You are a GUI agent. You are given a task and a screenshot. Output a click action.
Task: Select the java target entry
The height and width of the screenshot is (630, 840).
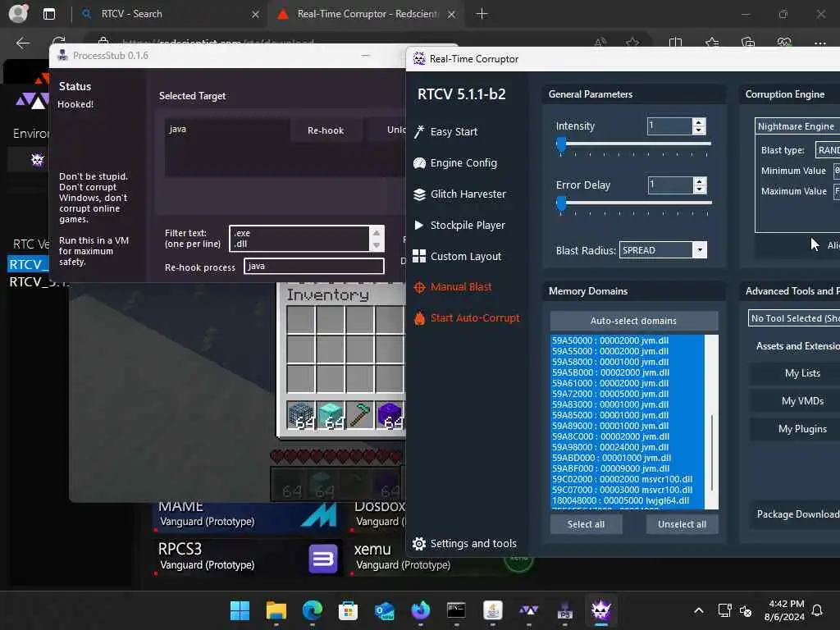tap(178, 129)
